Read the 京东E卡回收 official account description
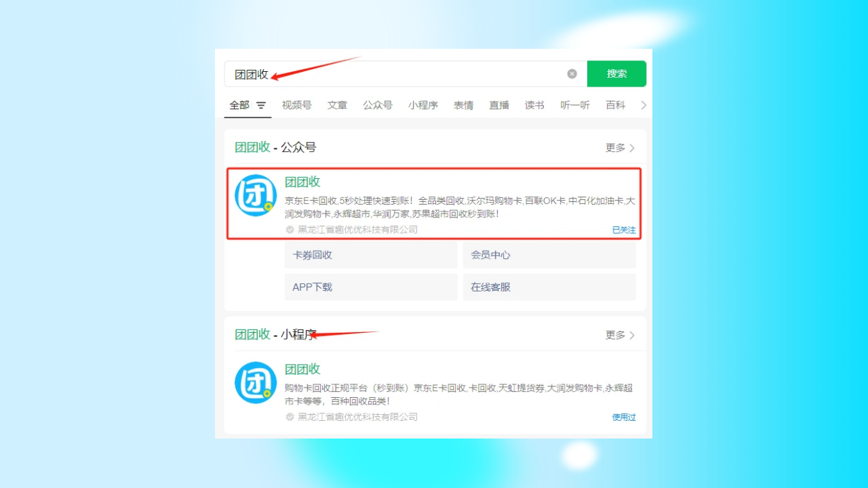Screen dimensions: 868x488 460,207
